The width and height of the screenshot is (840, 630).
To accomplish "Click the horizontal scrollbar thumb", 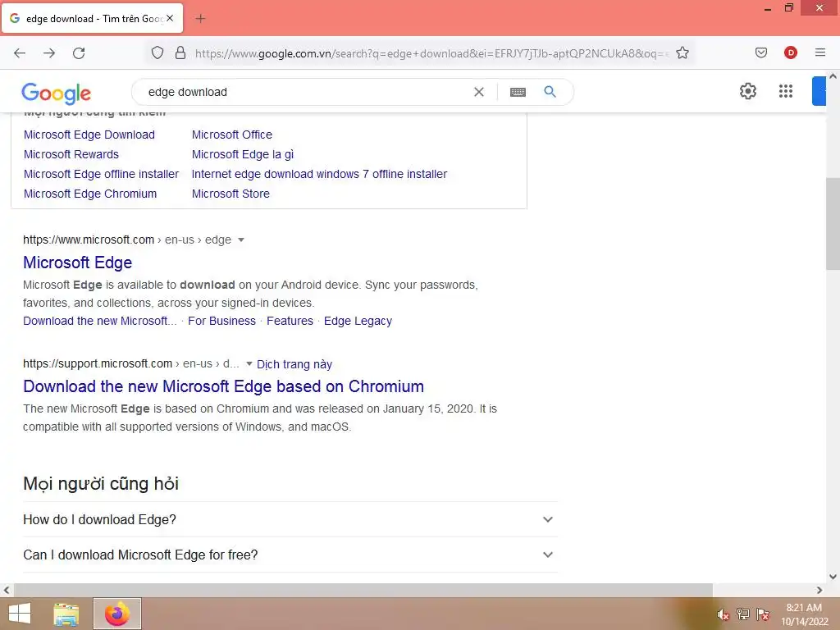I will [x=363, y=590].
